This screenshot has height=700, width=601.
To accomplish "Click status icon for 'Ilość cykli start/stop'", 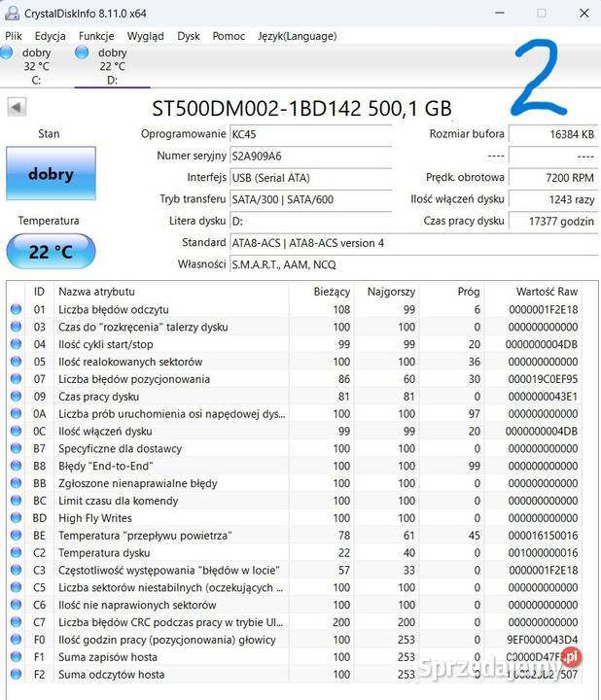I will (17, 344).
